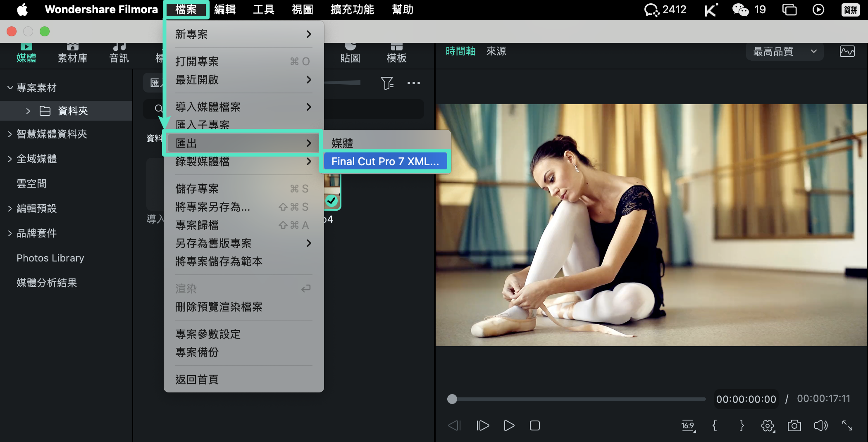Set mark-out point with right brace icon
This screenshot has width=868, height=442.
click(x=742, y=425)
